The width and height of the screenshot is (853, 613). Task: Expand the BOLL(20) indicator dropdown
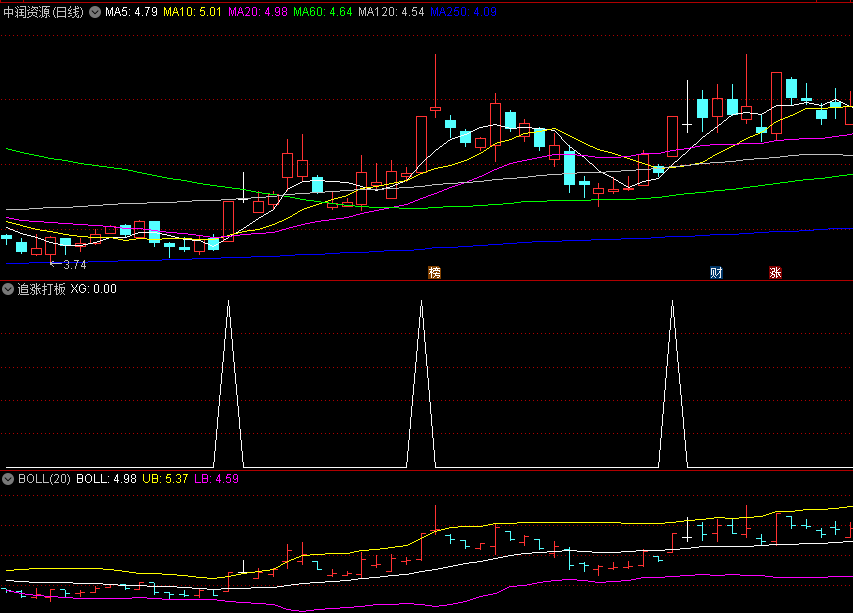8,479
